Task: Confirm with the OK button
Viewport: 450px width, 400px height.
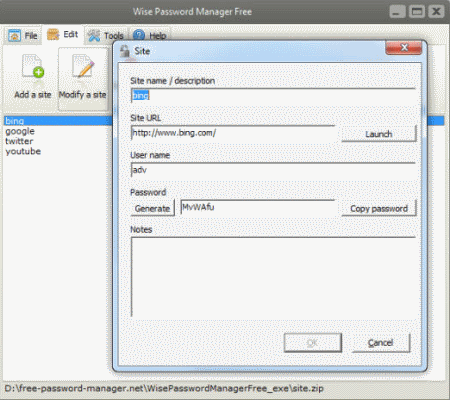Action: click(x=313, y=343)
